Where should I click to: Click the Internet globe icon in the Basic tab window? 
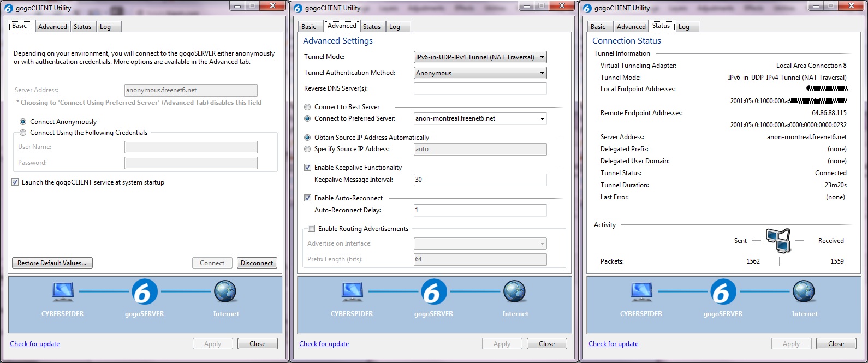click(225, 292)
